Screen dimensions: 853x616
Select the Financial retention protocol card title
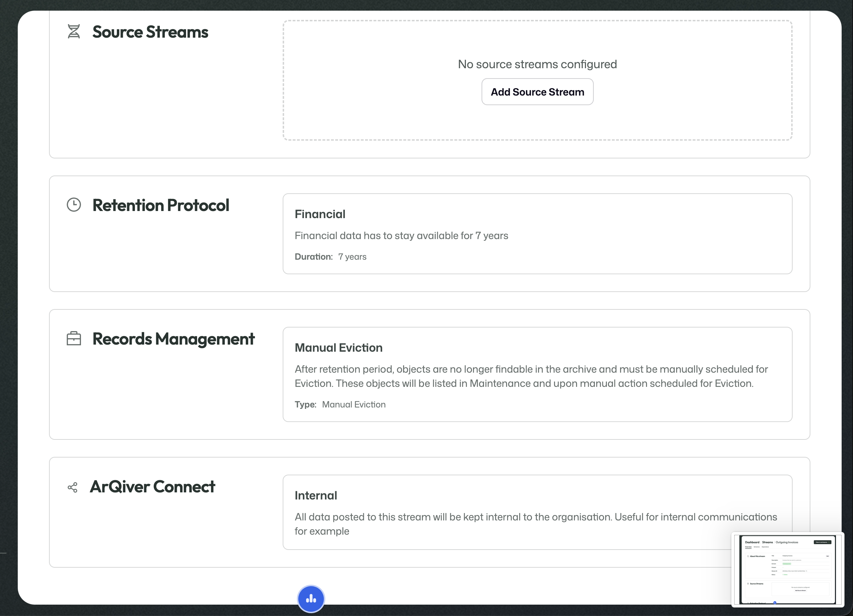[320, 214]
